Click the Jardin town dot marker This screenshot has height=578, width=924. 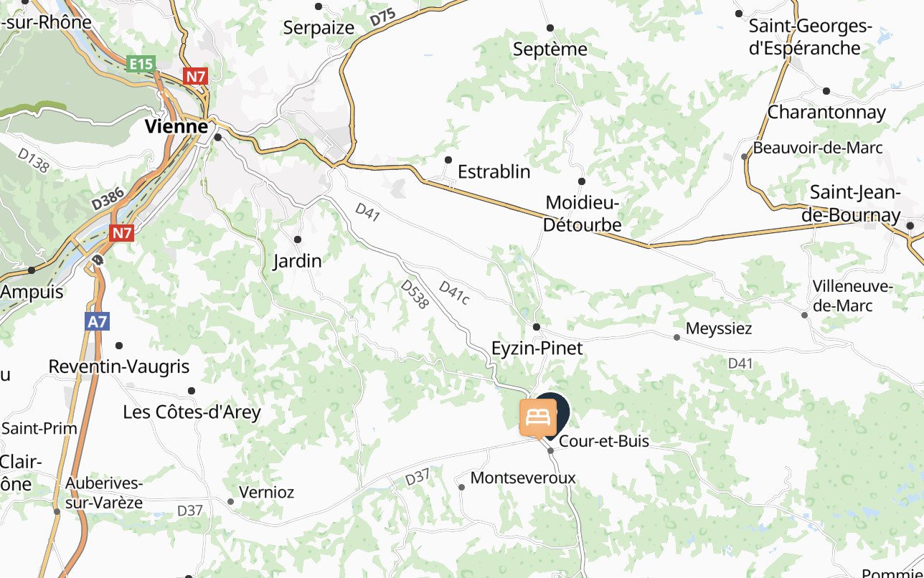(x=298, y=240)
